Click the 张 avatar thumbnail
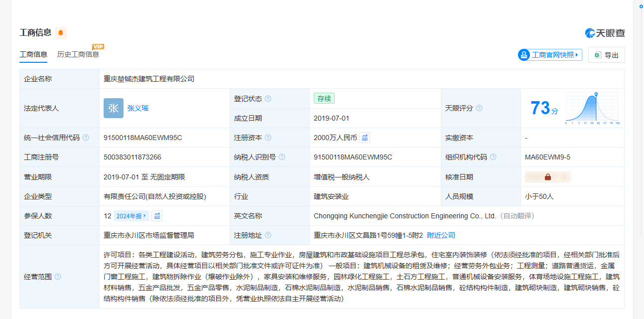The width and height of the screenshot is (644, 319). click(x=113, y=108)
